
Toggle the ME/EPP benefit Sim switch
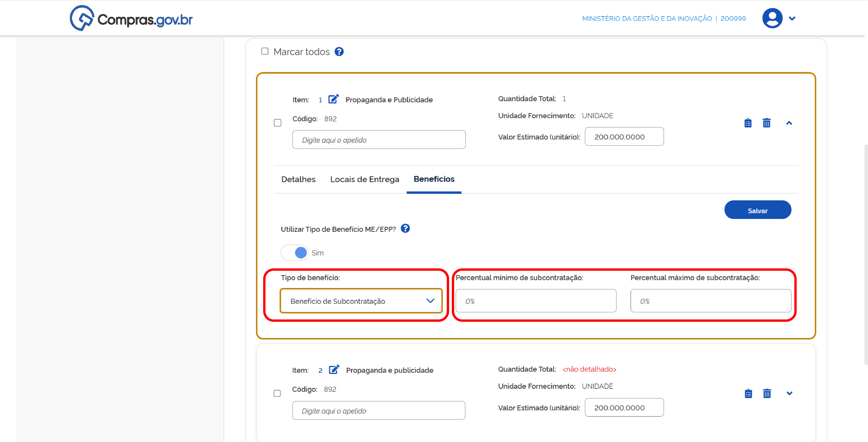(x=294, y=252)
